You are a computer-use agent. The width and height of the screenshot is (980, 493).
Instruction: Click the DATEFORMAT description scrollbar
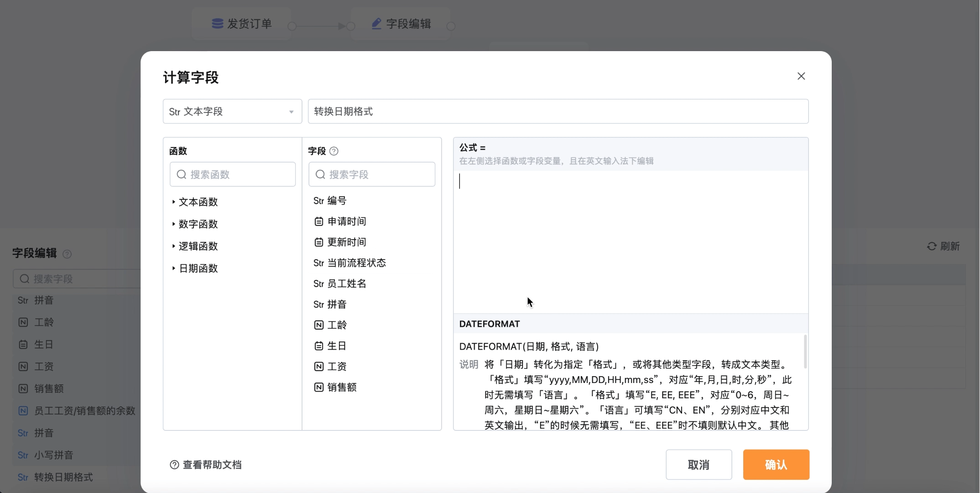pos(805,351)
